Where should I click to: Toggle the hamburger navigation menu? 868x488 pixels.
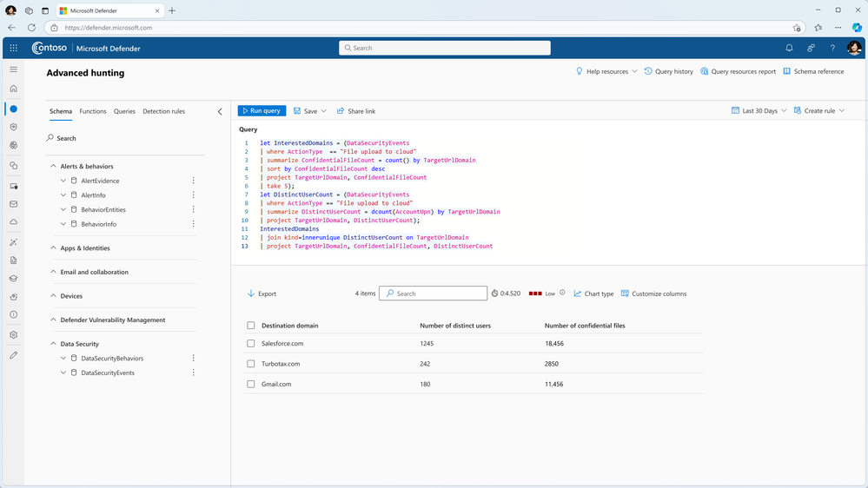13,69
